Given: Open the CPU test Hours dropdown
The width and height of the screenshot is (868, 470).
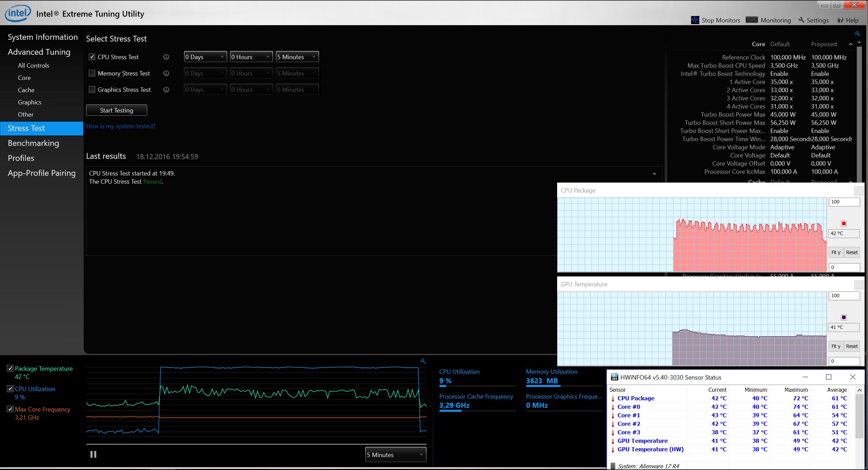Looking at the screenshot, I should (251, 57).
